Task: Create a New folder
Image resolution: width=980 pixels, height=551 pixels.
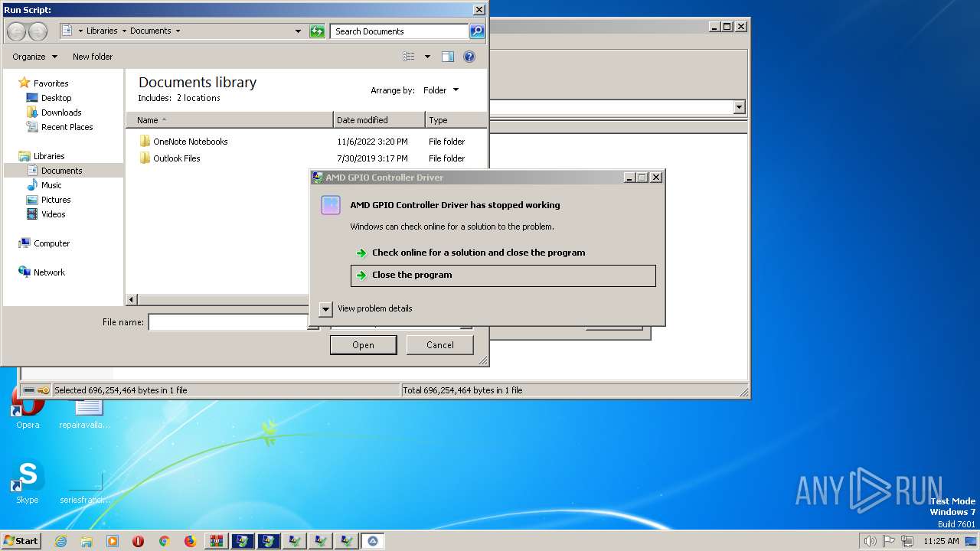Action: 93,57
